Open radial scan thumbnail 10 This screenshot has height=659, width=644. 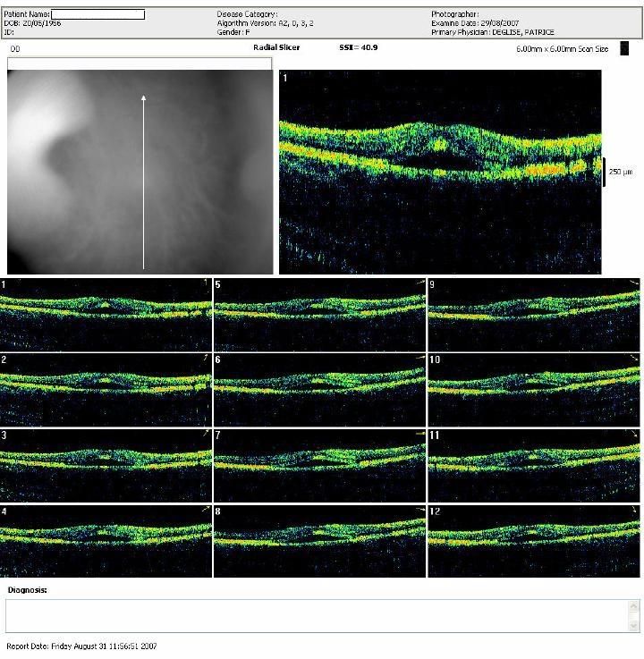pyautogui.click(x=535, y=389)
